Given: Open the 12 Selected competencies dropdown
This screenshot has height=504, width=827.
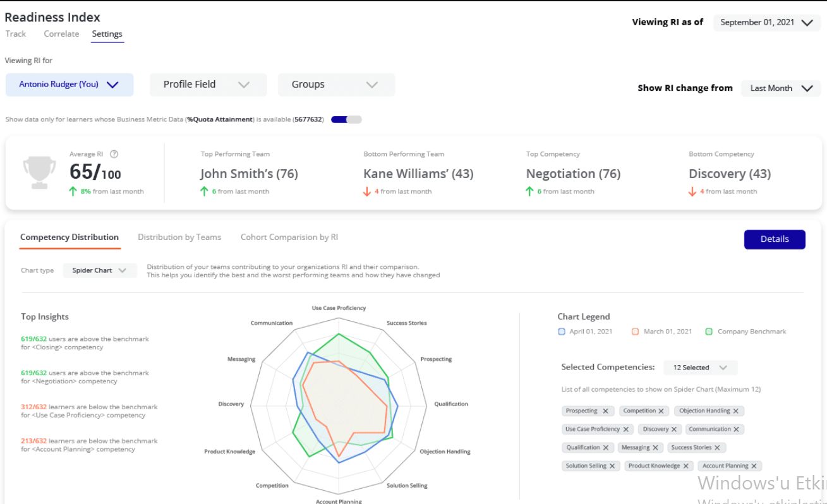Looking at the screenshot, I should point(700,368).
